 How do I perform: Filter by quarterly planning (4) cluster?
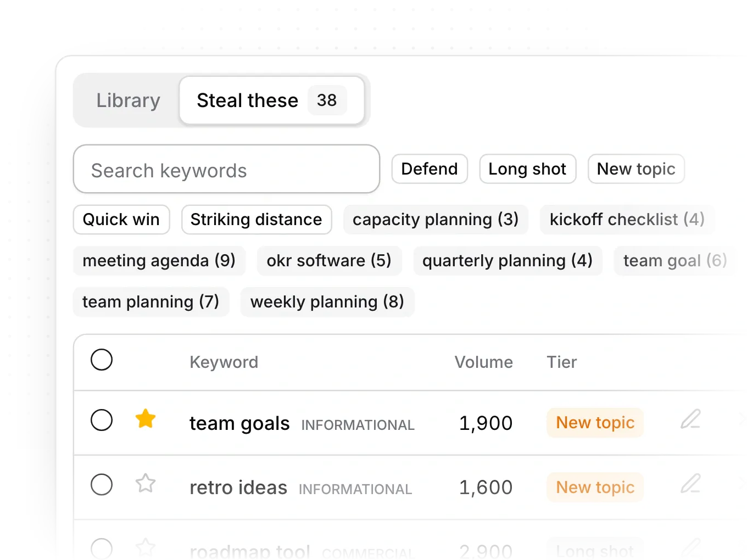coord(508,261)
